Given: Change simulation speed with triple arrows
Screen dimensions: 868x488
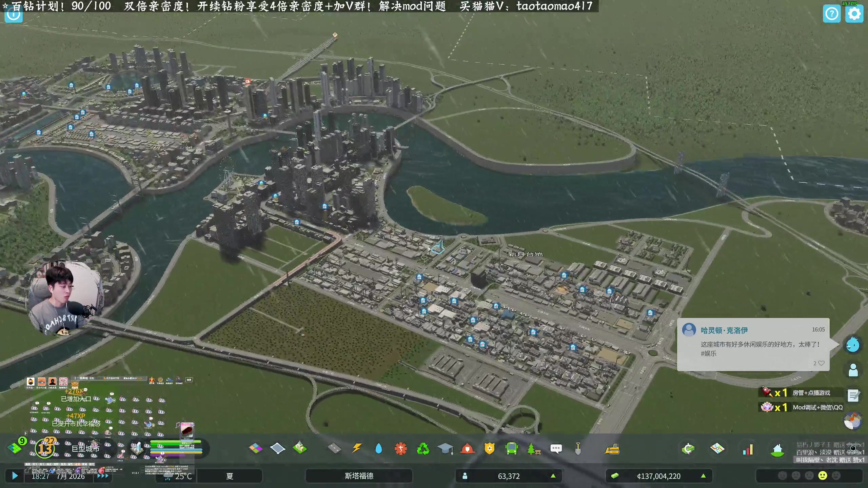Looking at the screenshot, I should pos(103,476).
